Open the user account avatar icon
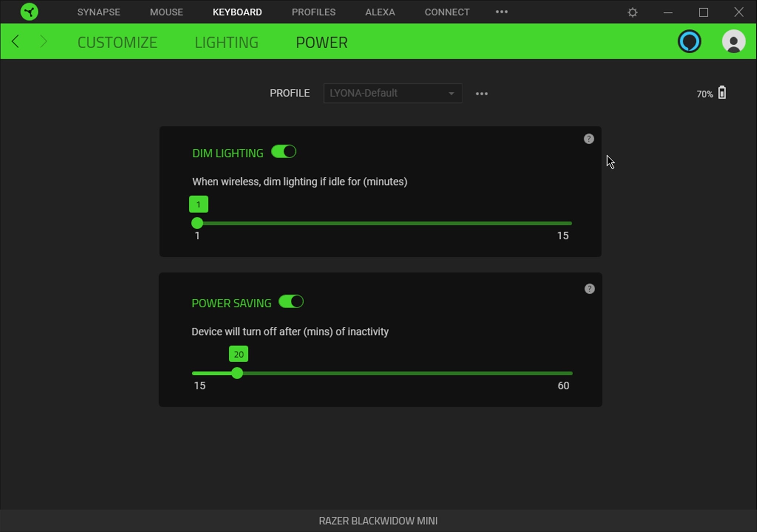The width and height of the screenshot is (757, 532). pos(733,41)
